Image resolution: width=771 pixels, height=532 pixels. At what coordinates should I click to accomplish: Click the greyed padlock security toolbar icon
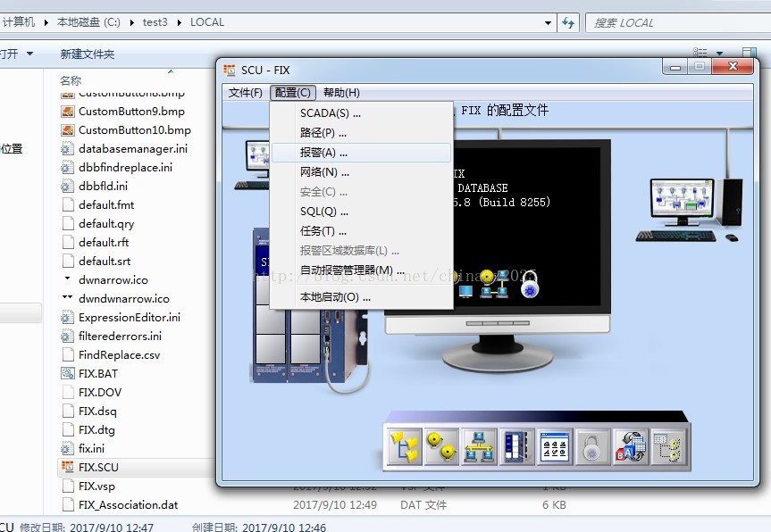[592, 446]
